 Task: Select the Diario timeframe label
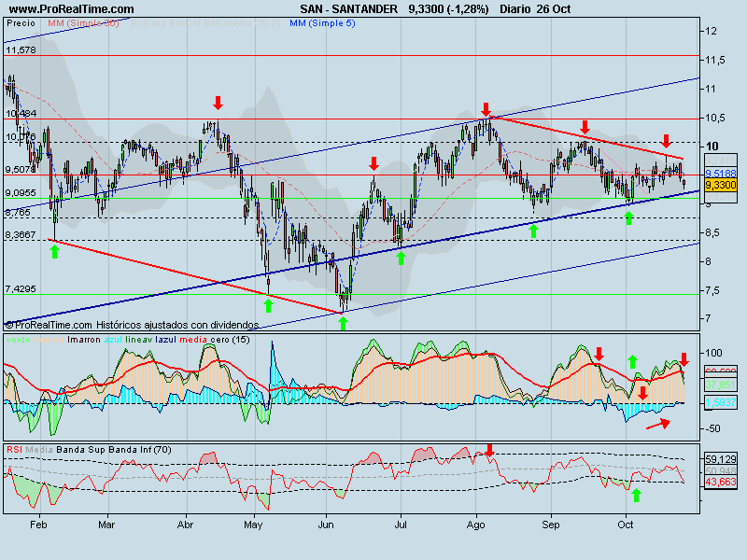(515, 9)
